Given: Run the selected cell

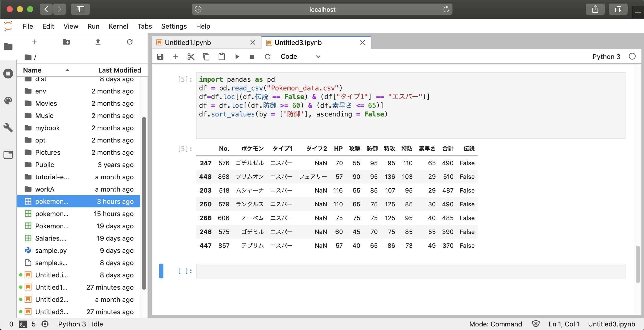Looking at the screenshot, I should coord(237,56).
